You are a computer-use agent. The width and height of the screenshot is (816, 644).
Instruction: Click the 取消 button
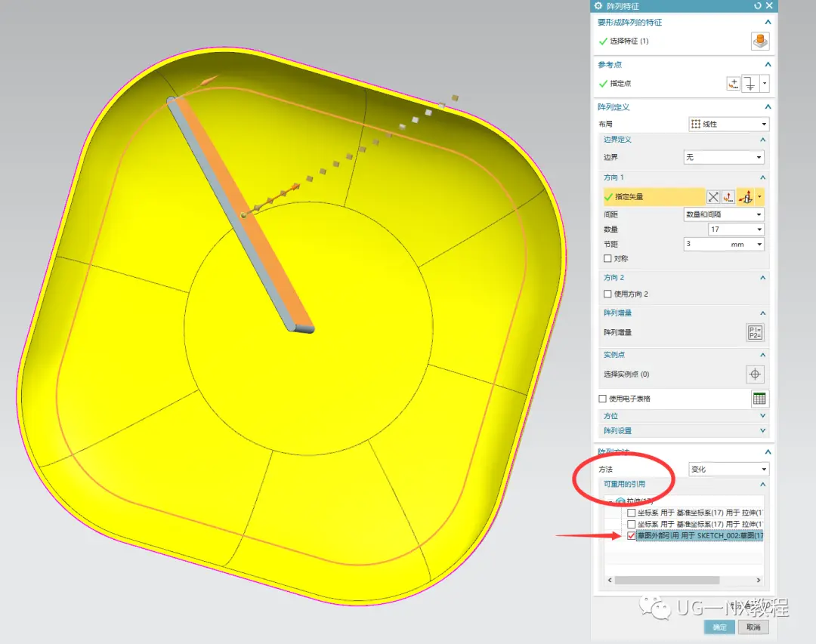coord(753,627)
